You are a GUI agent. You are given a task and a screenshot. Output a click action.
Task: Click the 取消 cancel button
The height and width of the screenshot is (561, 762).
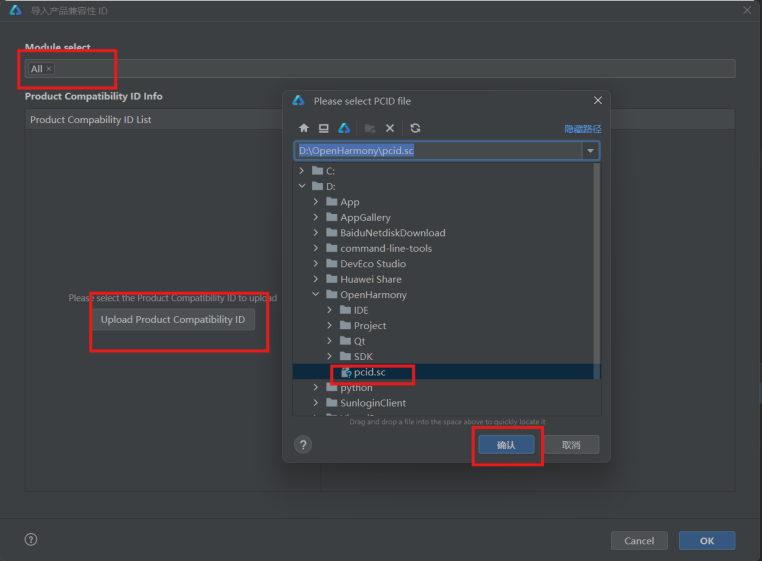(x=571, y=445)
